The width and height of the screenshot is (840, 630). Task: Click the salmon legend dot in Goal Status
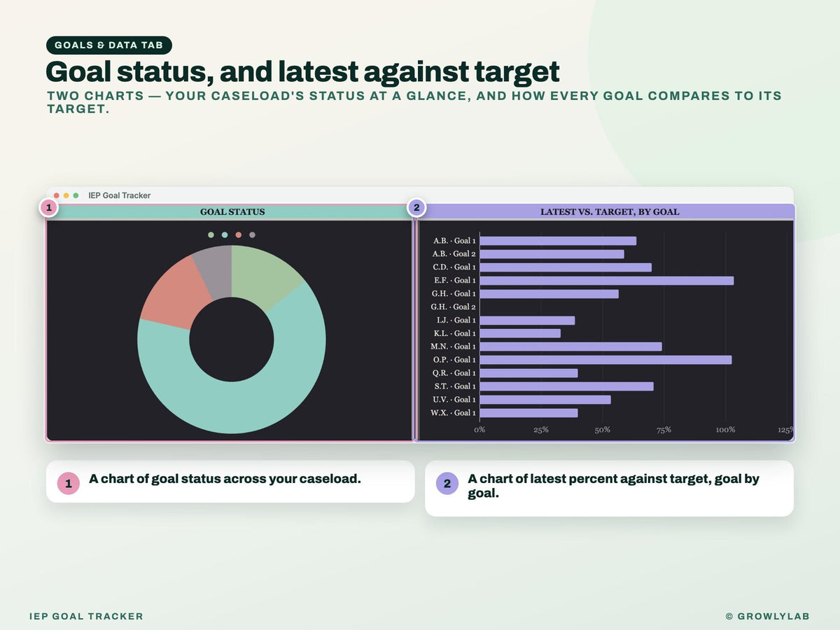pyautogui.click(x=239, y=235)
